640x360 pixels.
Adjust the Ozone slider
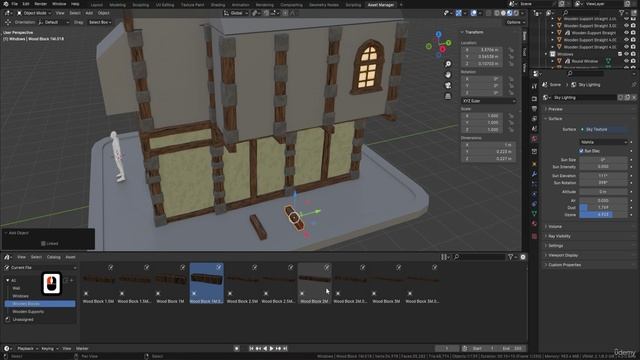[603, 215]
